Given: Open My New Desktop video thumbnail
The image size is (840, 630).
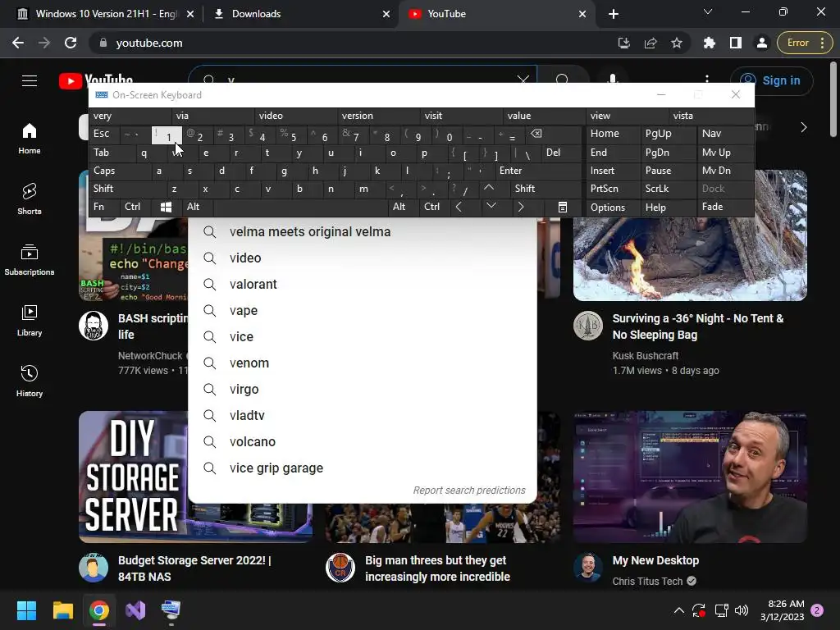Looking at the screenshot, I should (690, 477).
